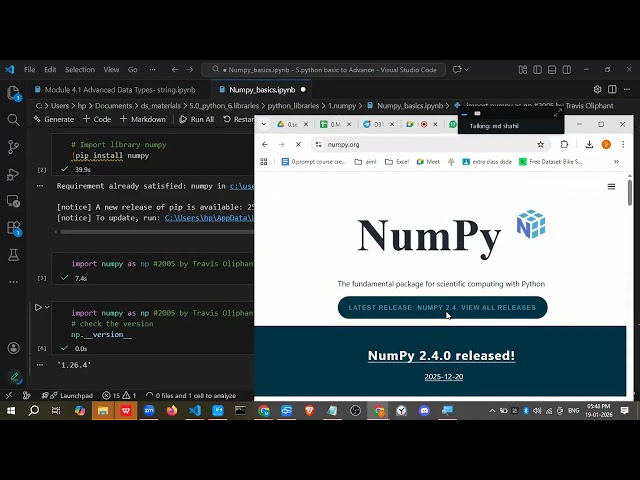Customize layout in VS Code title bar
Image resolution: width=640 pixels, height=480 pixels.
pos(523,70)
